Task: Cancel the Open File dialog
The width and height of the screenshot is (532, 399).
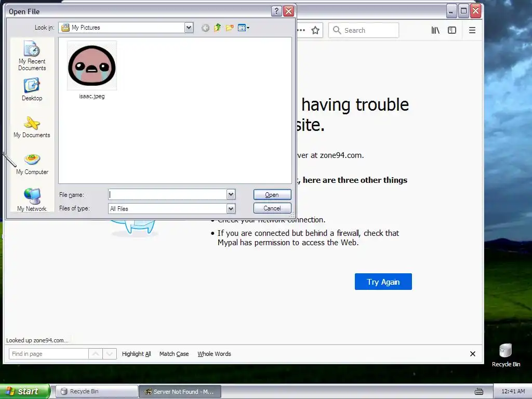Action: pos(272,208)
